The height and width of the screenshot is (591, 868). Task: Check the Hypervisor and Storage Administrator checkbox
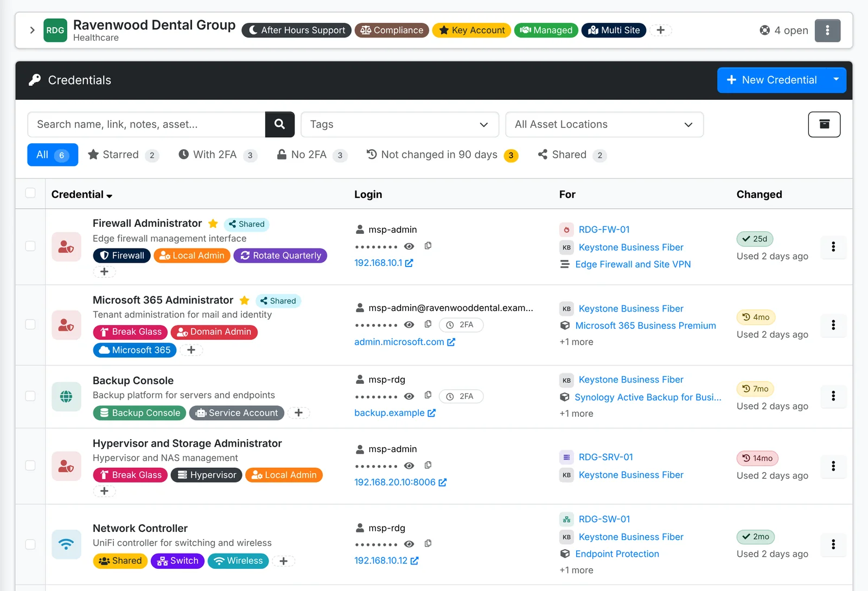pos(30,465)
